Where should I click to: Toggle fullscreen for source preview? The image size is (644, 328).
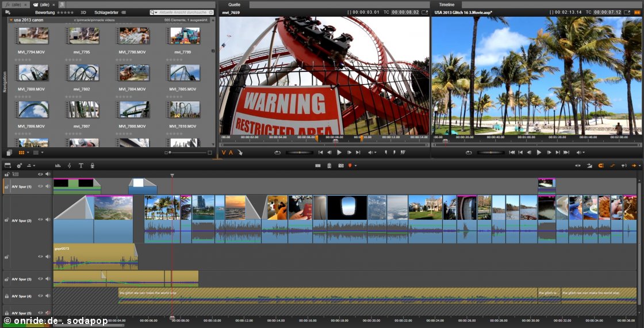pos(425,12)
